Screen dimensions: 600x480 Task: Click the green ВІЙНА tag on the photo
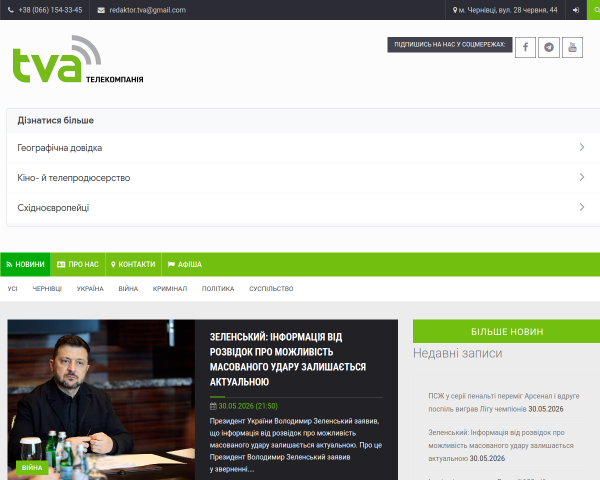click(32, 467)
